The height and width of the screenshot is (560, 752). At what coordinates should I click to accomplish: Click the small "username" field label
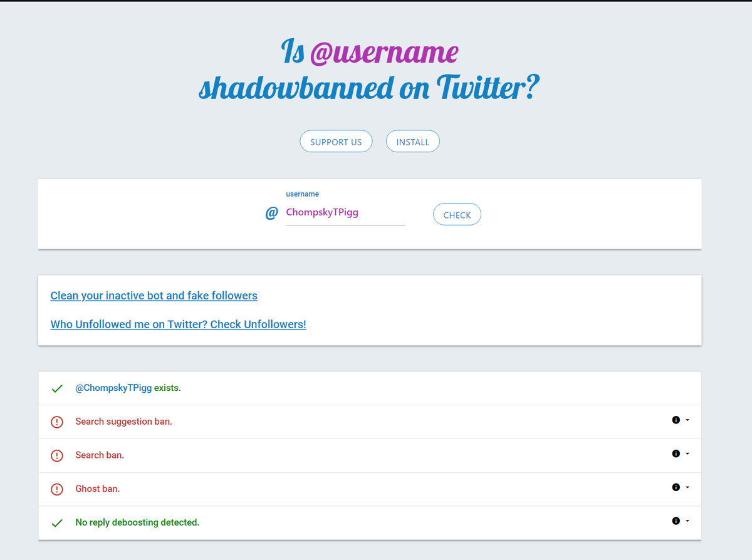pos(302,194)
